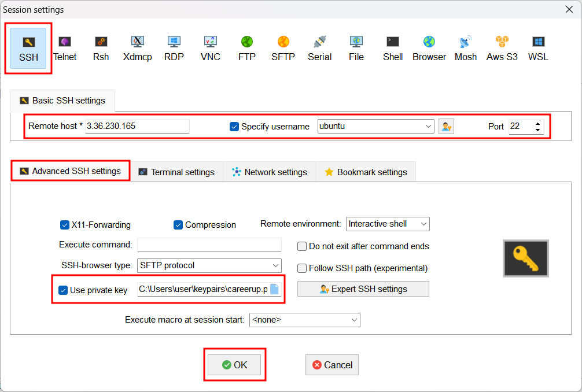Choose the Rsh session type
Viewport: 582px width, 392px height.
(101, 48)
